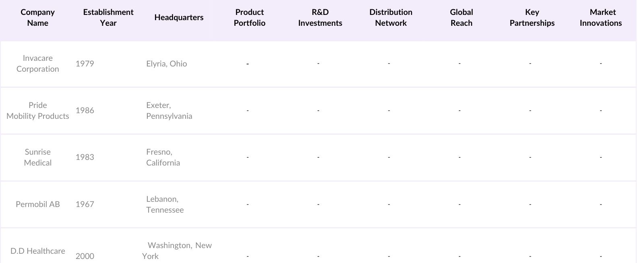Select the Elyria, Ohio headquarters cell
Screen dimensions: 644x263
(167, 64)
